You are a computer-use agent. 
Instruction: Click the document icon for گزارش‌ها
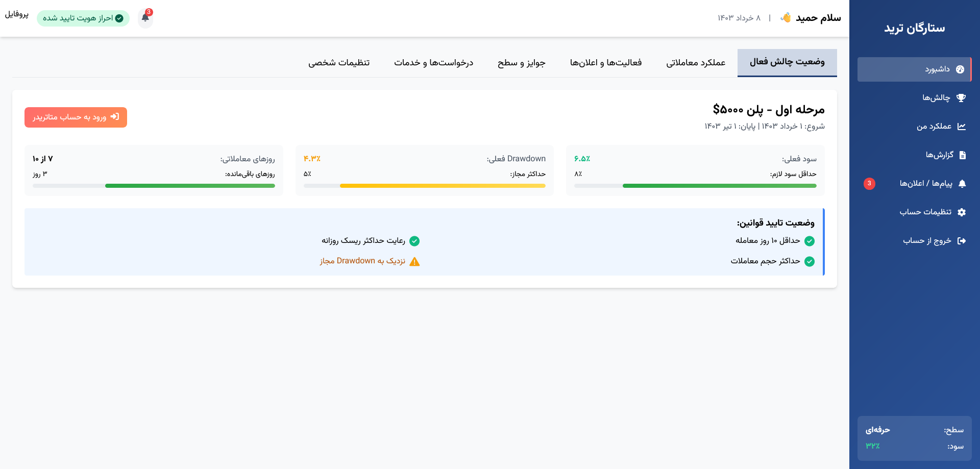pyautogui.click(x=963, y=155)
